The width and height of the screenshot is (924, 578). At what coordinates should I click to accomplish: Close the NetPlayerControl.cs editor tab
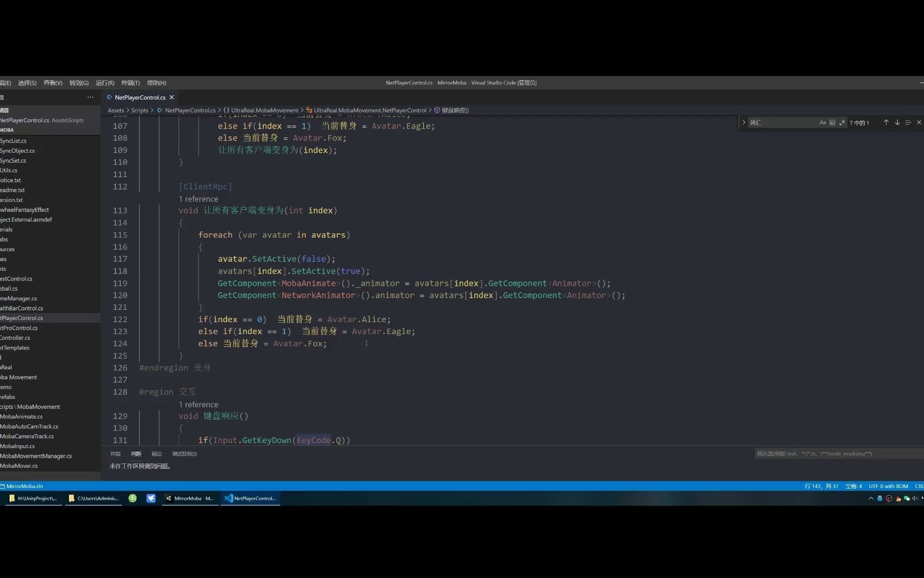pos(172,97)
